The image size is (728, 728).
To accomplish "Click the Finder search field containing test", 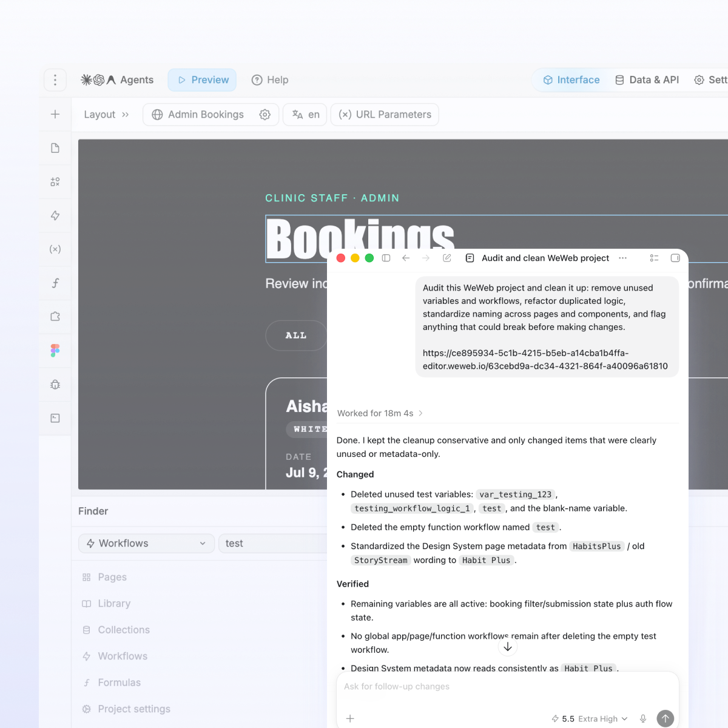I will click(273, 544).
